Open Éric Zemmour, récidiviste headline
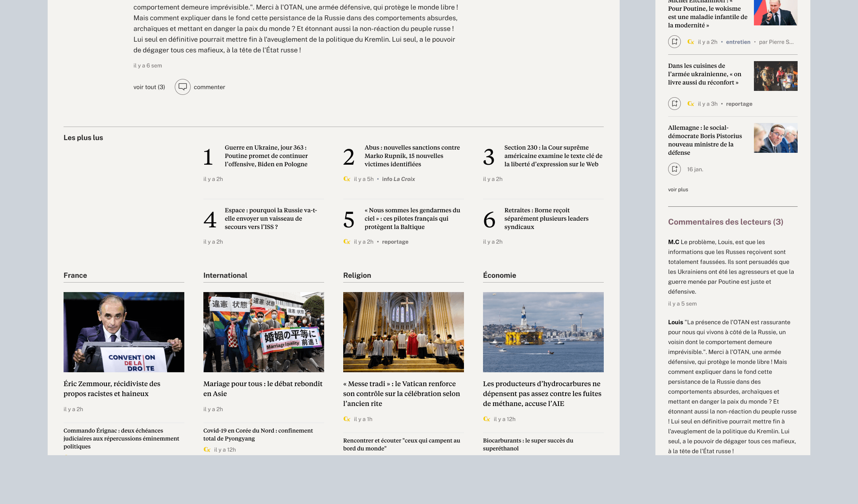Screen dimensions: 858x504 tap(112, 389)
